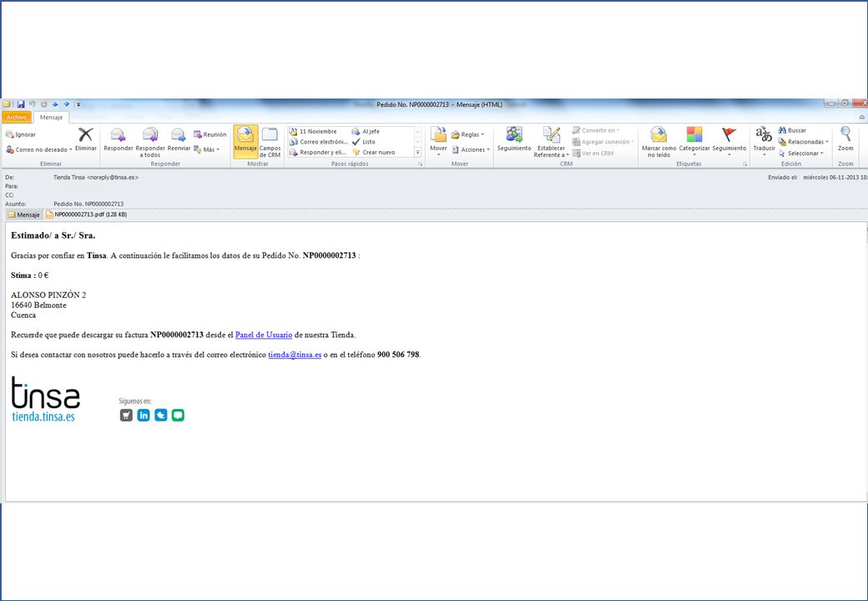Mark message as unread (Marcar como no leído)
The image size is (868, 601).
(659, 142)
